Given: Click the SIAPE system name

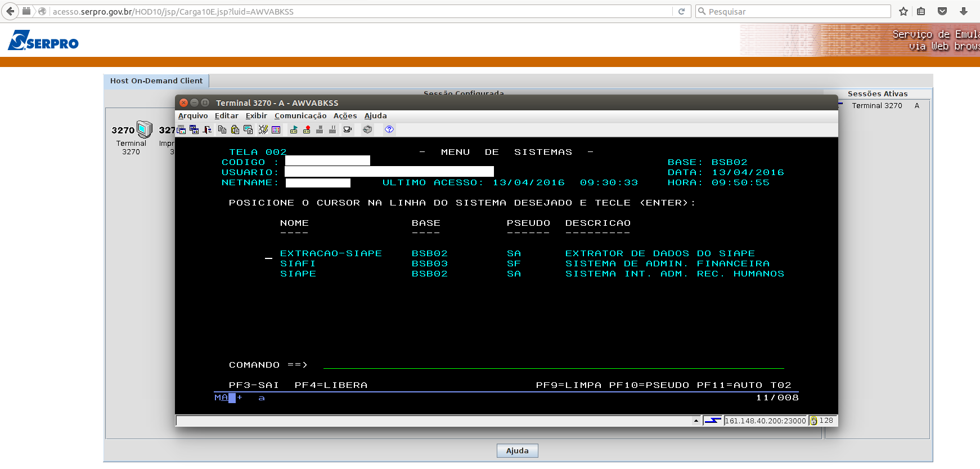Looking at the screenshot, I should point(298,274).
